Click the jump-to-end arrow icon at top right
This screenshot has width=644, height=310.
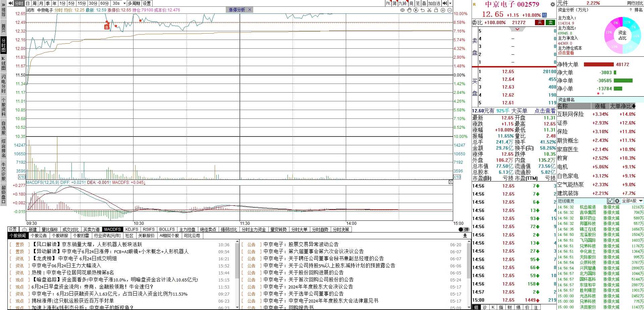click(445, 3)
